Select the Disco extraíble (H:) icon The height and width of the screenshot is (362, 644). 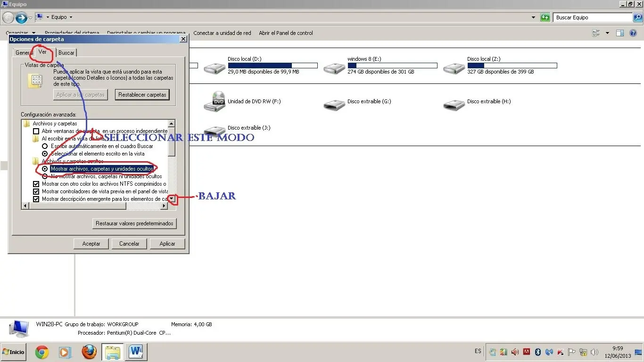pos(454,104)
